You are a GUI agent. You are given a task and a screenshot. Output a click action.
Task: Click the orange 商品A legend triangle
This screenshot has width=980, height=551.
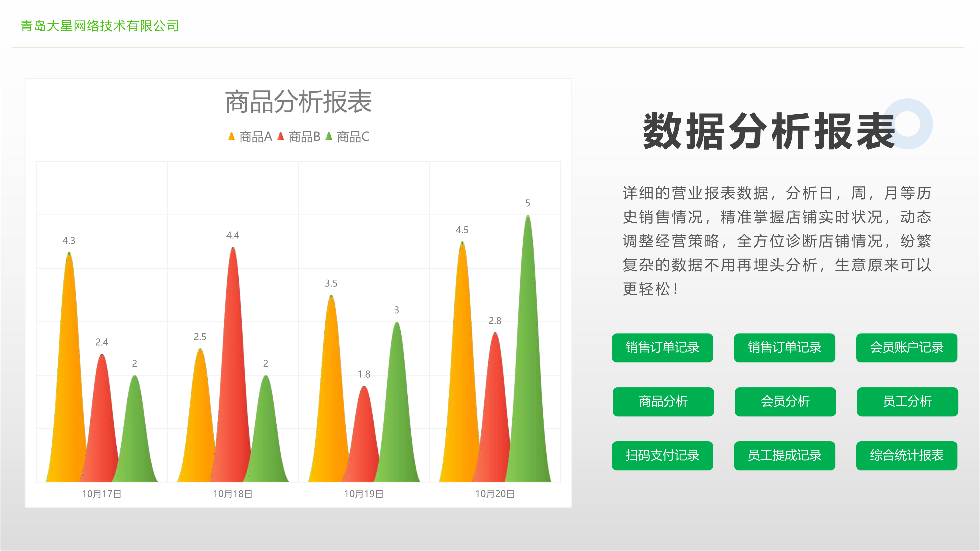point(231,136)
